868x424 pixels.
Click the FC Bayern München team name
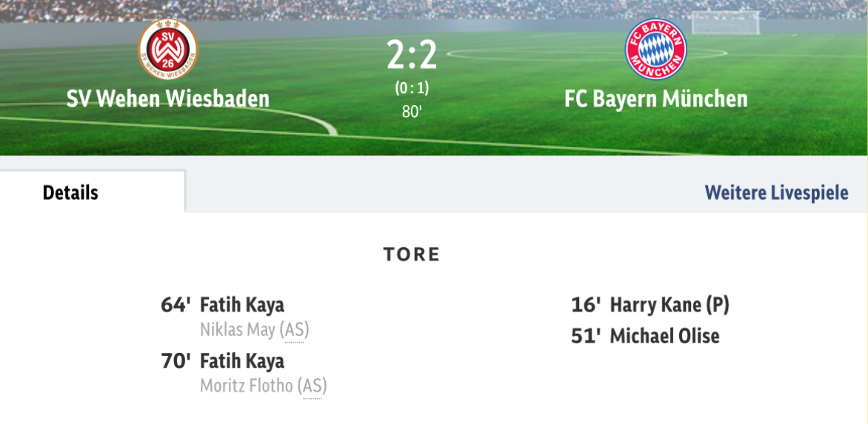(x=655, y=98)
